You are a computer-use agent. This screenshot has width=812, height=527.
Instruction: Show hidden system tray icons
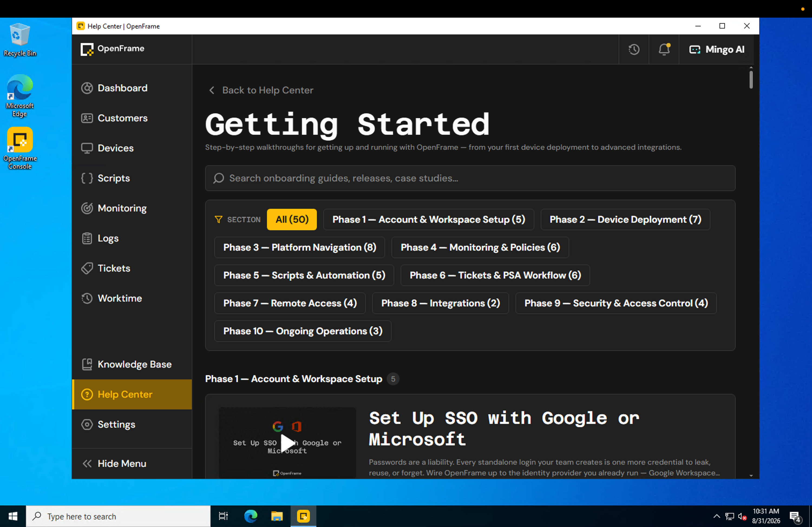[x=716, y=516]
